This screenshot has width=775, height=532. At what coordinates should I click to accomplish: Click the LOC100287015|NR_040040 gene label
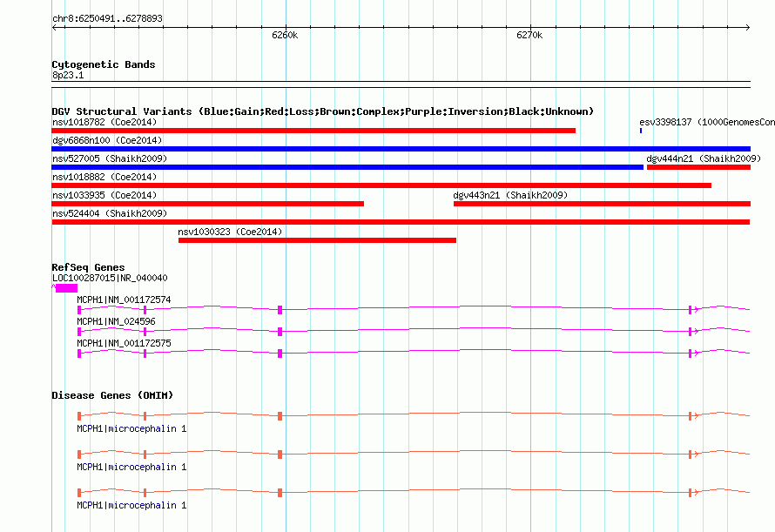(110, 278)
